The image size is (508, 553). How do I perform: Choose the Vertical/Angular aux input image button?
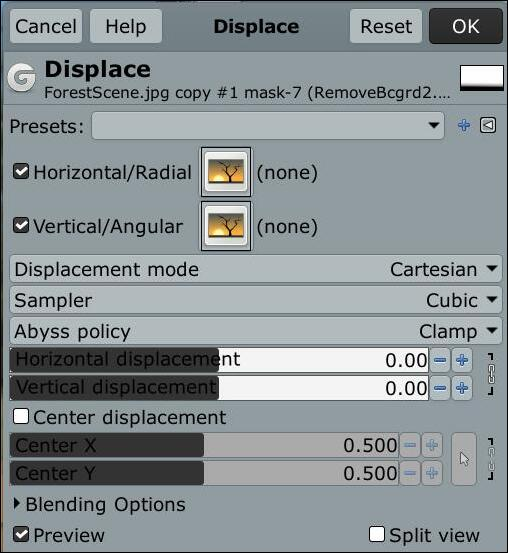(226, 226)
